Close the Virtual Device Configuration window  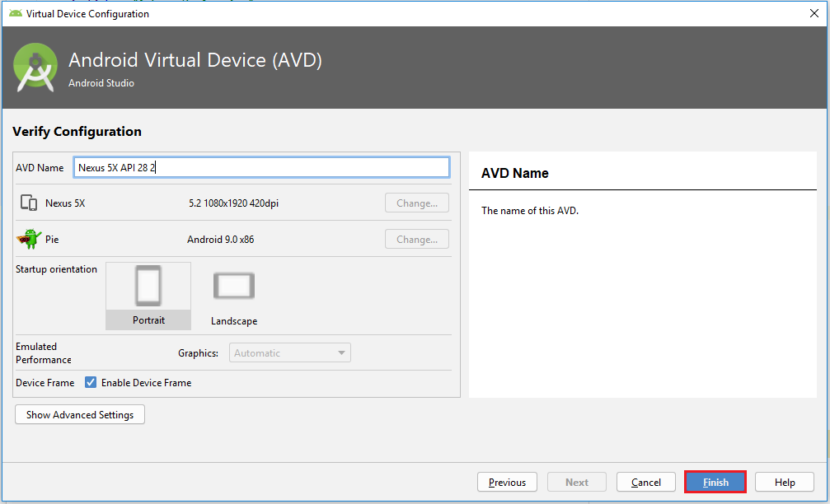pyautogui.click(x=814, y=13)
